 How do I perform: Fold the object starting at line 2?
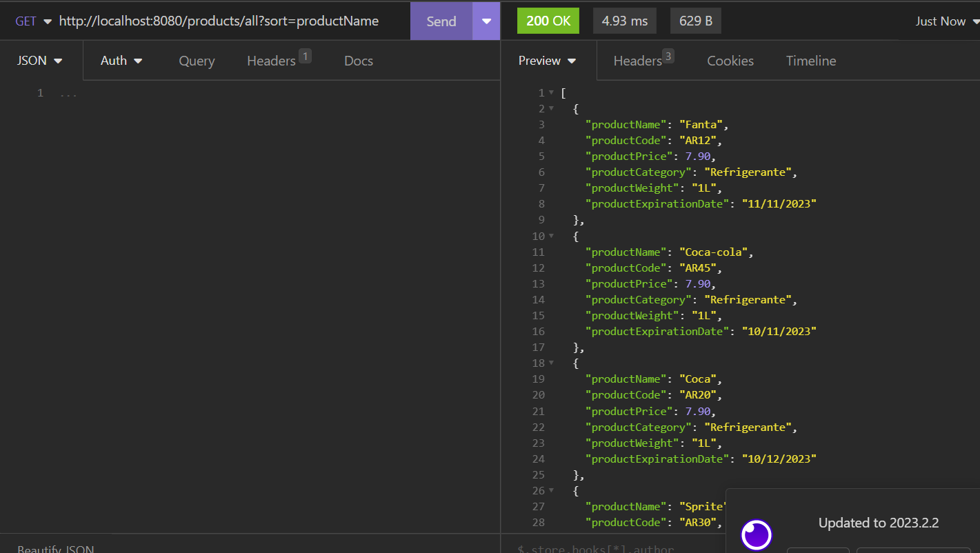coord(551,108)
